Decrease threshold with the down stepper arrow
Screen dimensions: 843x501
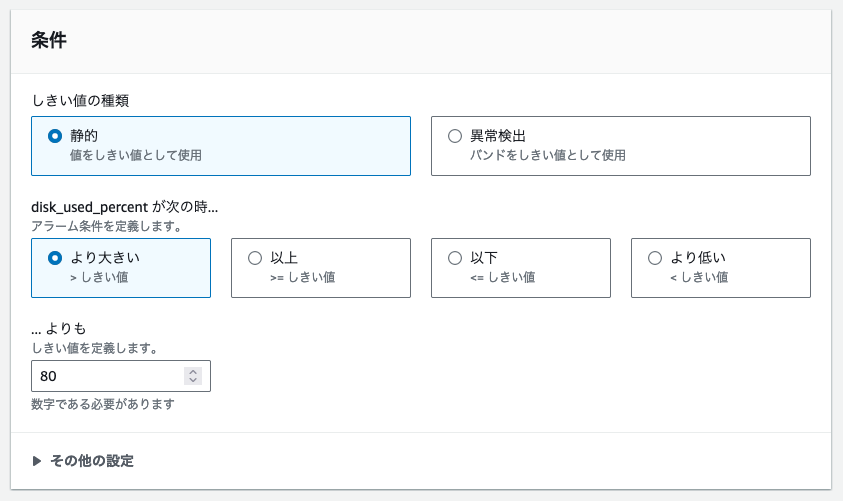(193, 380)
